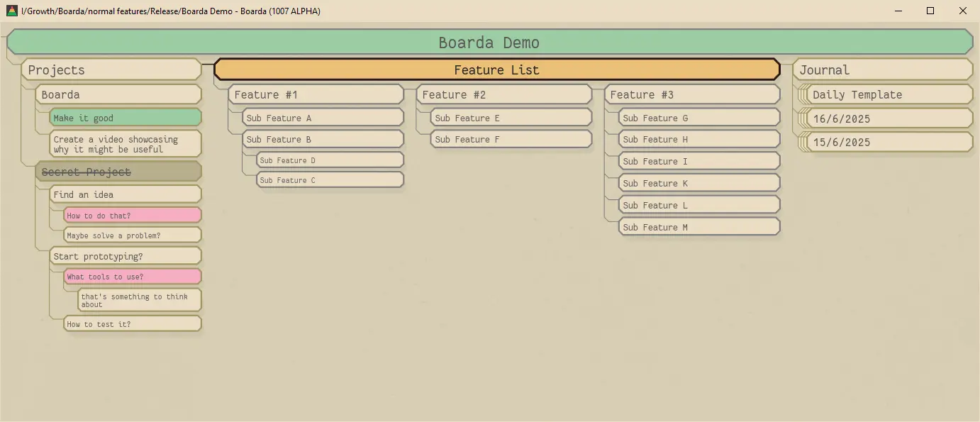Select Sub Feature D
980x422 pixels.
pyautogui.click(x=330, y=160)
